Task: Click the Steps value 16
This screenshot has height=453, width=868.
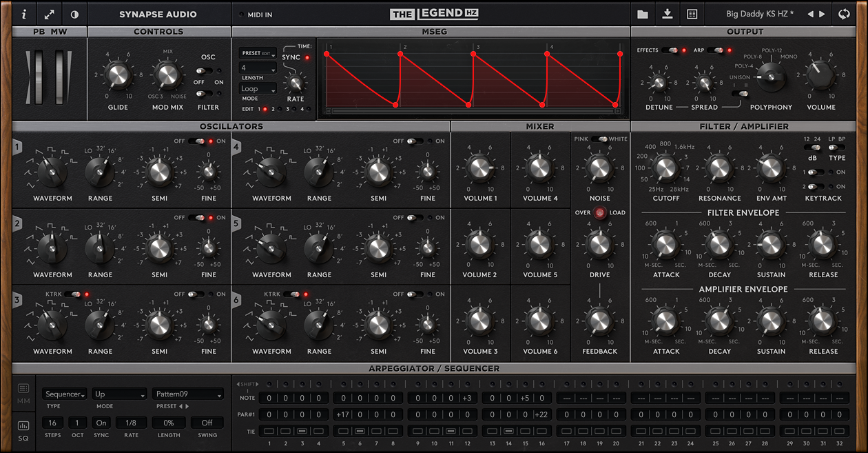Action: point(53,423)
